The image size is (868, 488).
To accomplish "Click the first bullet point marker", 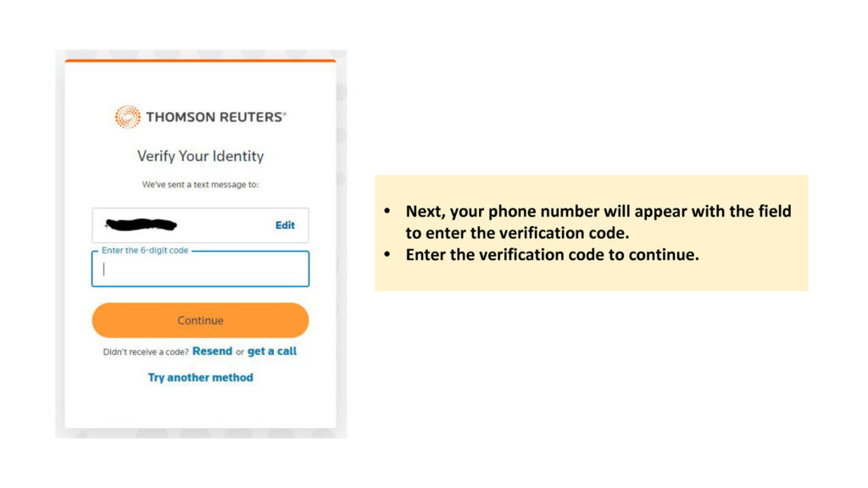I will click(388, 211).
